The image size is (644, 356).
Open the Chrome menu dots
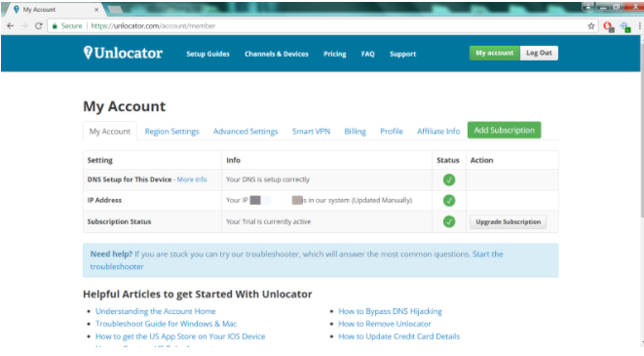639,26
